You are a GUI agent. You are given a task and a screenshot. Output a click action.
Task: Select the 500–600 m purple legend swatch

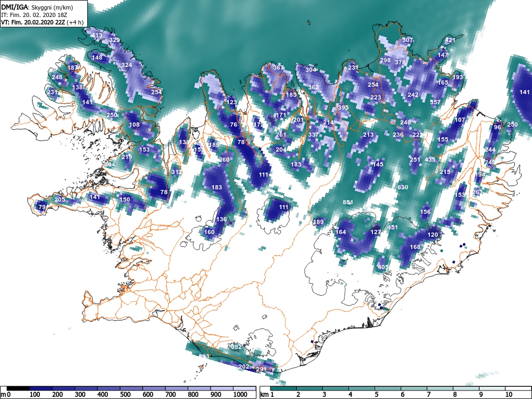(131, 388)
